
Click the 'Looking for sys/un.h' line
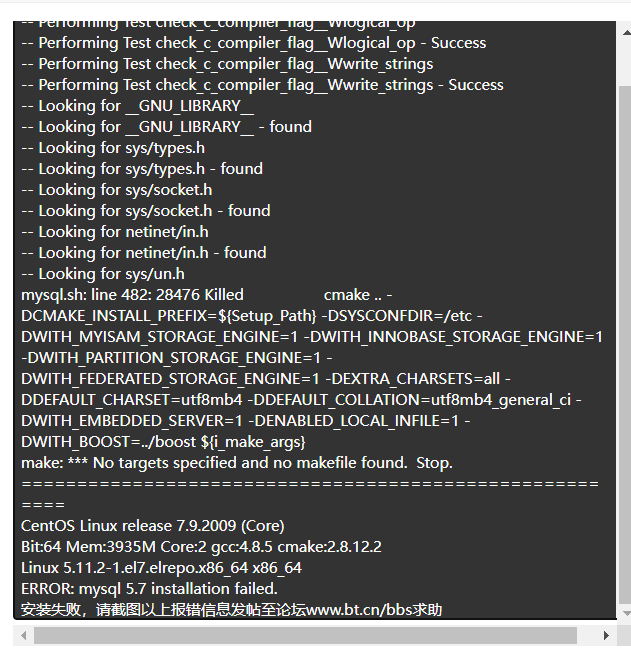coord(103,274)
